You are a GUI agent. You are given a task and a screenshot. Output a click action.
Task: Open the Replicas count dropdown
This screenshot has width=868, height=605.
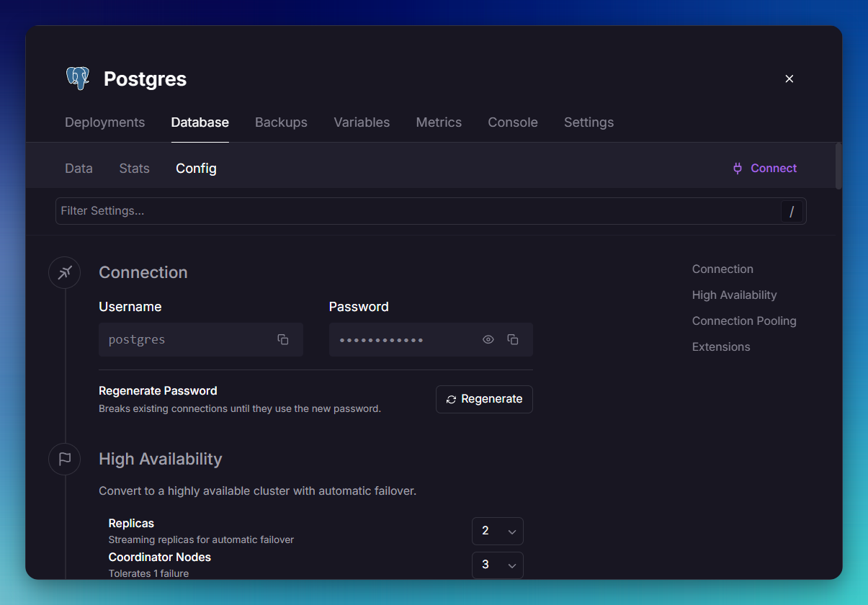click(498, 531)
